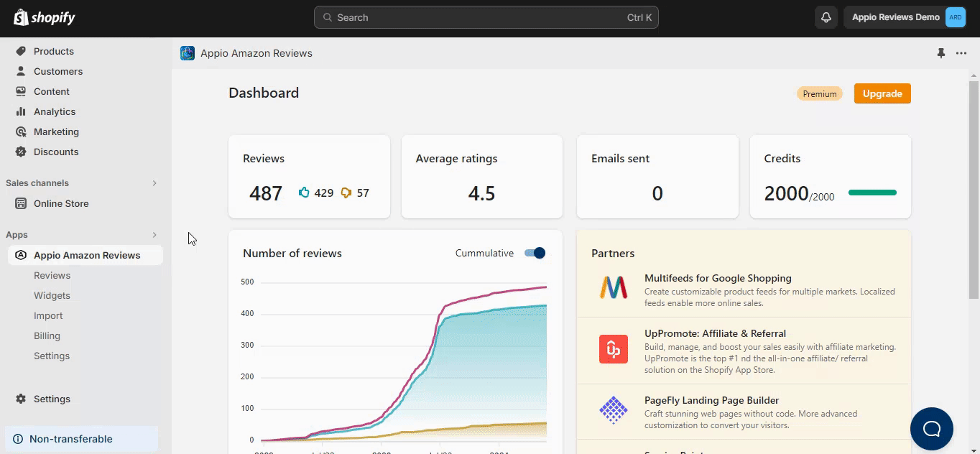Click the Emails sent value 0

[x=657, y=193]
